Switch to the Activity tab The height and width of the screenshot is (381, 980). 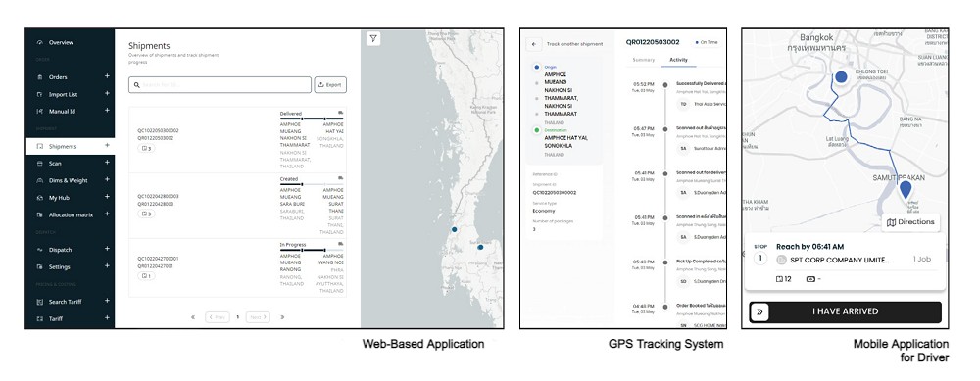pos(679,60)
